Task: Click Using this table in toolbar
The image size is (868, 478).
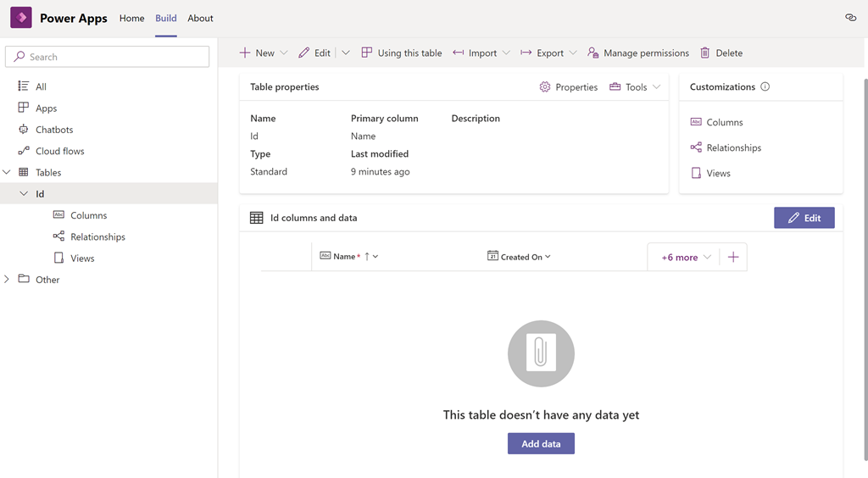Action: point(401,53)
